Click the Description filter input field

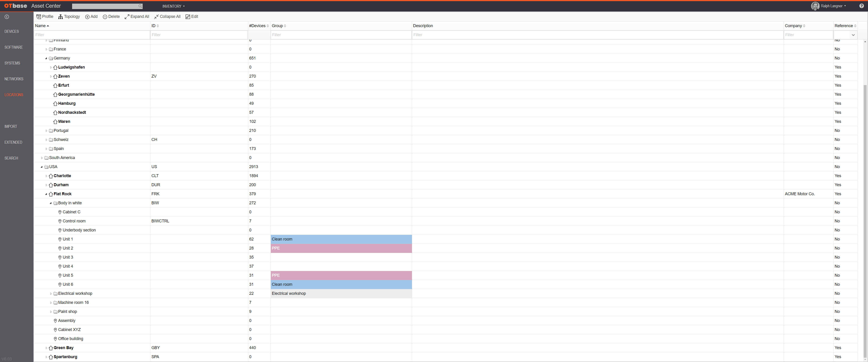(x=597, y=35)
